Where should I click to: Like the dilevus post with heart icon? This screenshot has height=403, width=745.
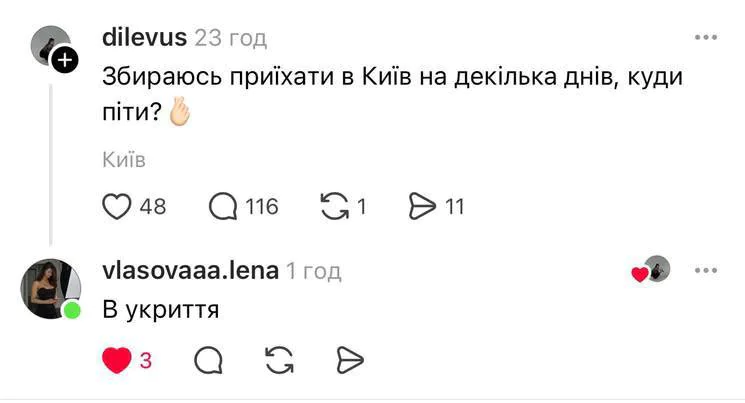tap(118, 207)
